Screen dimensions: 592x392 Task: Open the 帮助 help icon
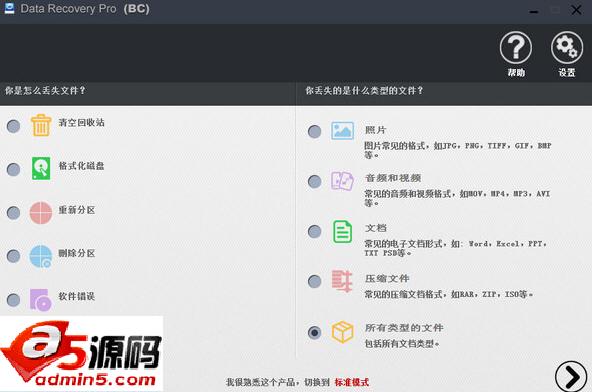516,48
